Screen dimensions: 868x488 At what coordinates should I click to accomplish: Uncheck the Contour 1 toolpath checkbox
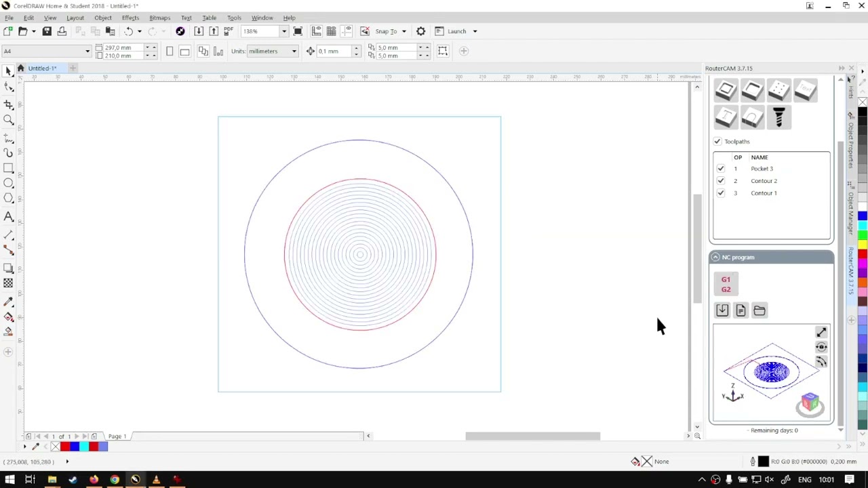(x=721, y=193)
